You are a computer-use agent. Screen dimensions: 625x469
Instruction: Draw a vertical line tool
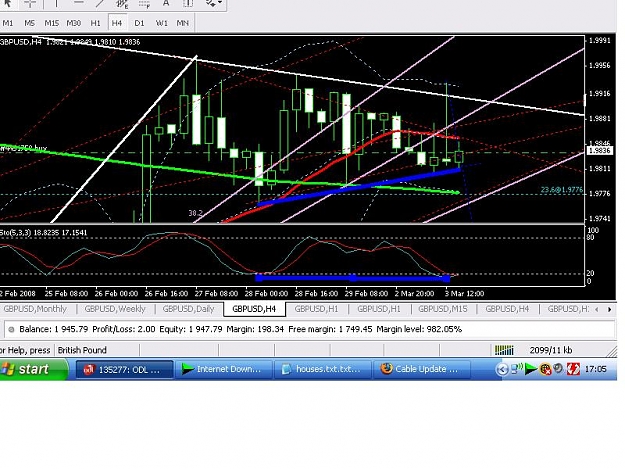click(x=56, y=4)
